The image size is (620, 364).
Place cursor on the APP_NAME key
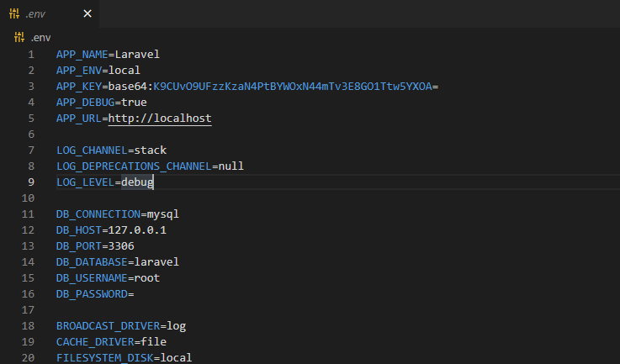click(82, 55)
